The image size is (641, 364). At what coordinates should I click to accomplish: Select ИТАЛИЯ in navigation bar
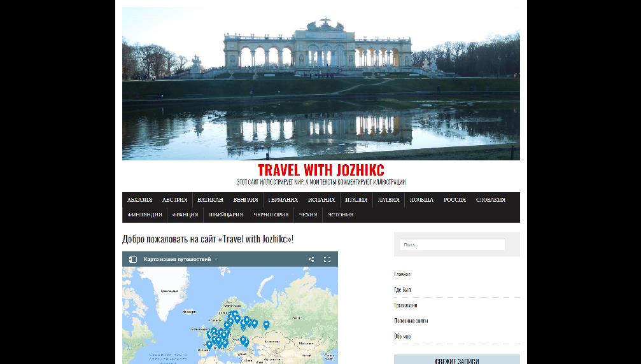(x=356, y=200)
